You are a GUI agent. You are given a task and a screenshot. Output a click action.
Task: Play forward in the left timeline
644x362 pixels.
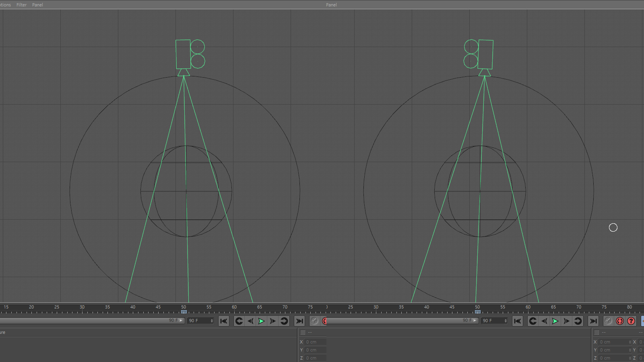click(x=261, y=321)
